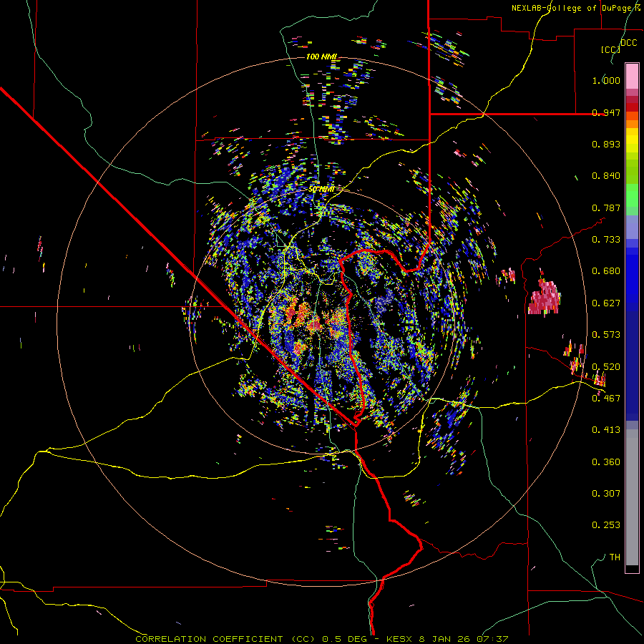
Task: Click the large crimson echo east of radar
Action: click(x=545, y=297)
